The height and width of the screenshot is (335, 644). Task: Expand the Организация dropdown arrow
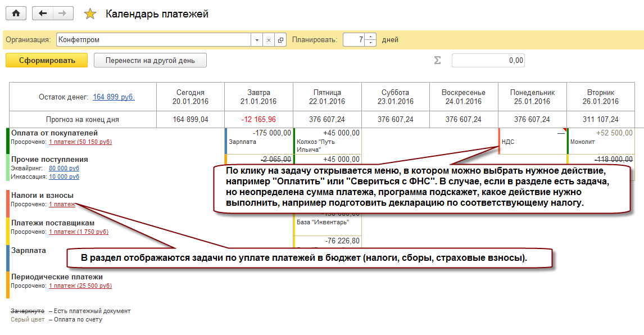[x=257, y=40]
